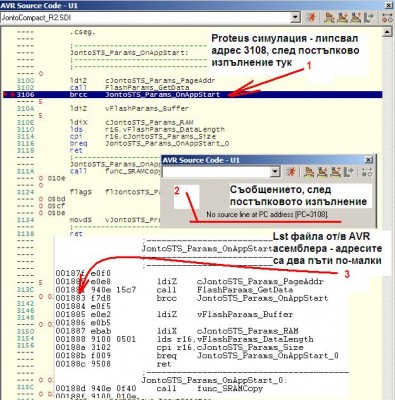This screenshot has height=400, width=395.
Task: Click Run To Cursor icon in small popup
Action: (x=348, y=172)
